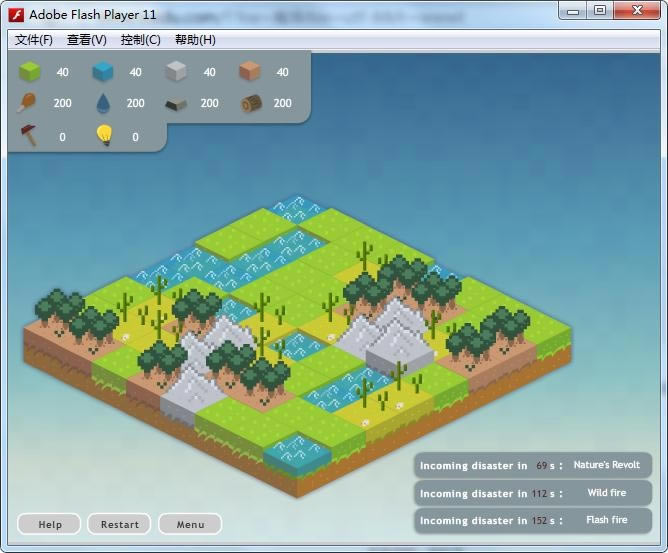Viewport: 668px width, 553px height.
Task: Choose the brown dirt block icon
Action: (x=250, y=72)
